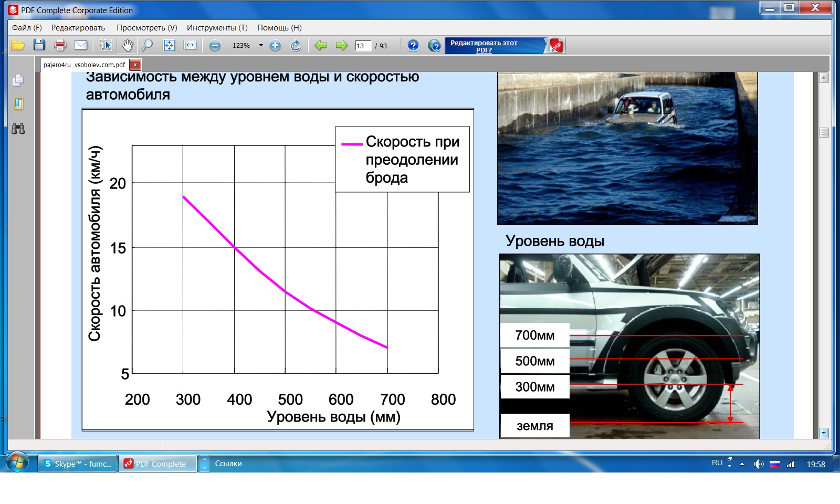
Task: Zoom in with the plus button
Action: coord(275,46)
